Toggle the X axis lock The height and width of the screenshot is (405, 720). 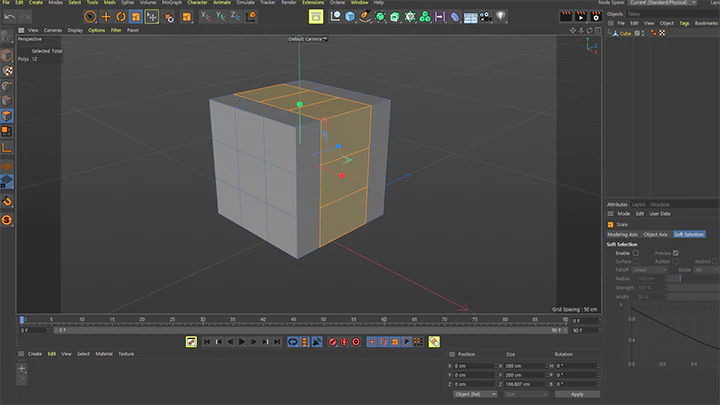click(x=206, y=17)
